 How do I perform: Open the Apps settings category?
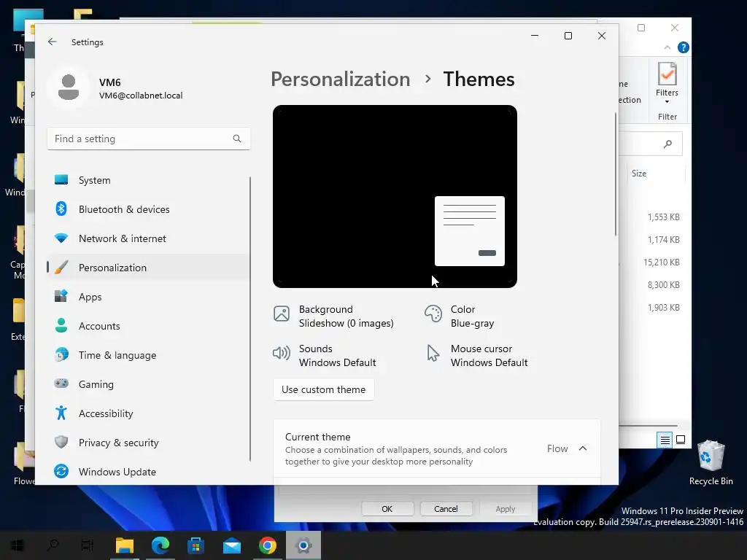click(x=148, y=297)
